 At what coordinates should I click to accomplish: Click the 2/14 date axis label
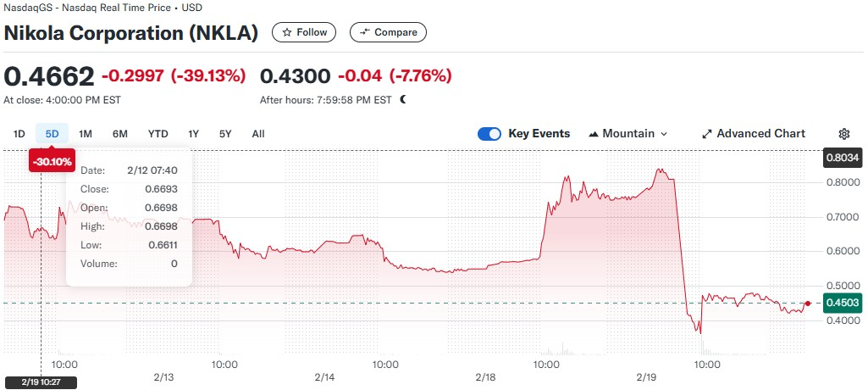click(324, 377)
